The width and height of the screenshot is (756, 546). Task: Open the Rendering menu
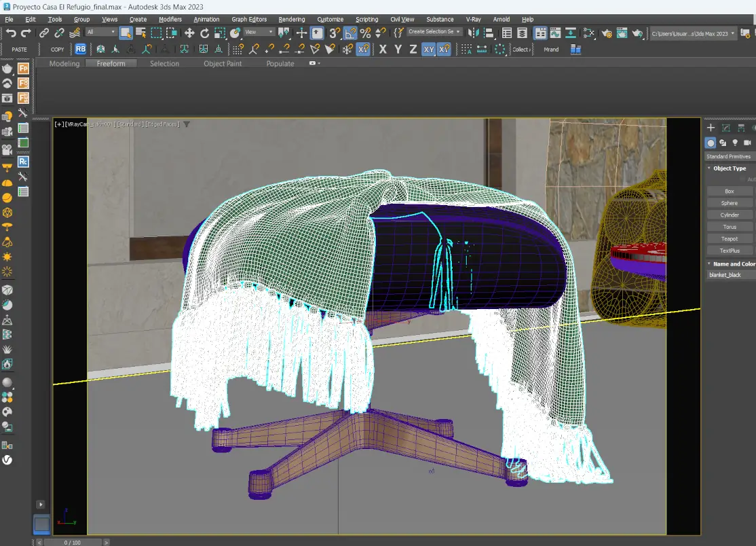[291, 19]
